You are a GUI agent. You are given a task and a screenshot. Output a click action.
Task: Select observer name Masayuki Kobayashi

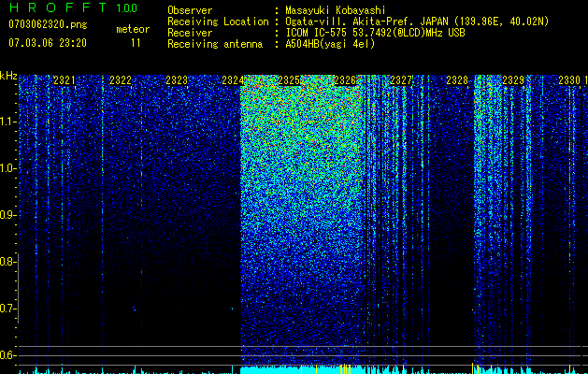point(336,10)
